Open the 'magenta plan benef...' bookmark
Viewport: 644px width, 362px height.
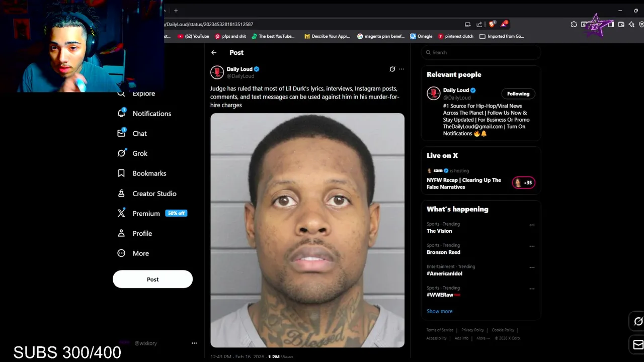[x=381, y=36]
